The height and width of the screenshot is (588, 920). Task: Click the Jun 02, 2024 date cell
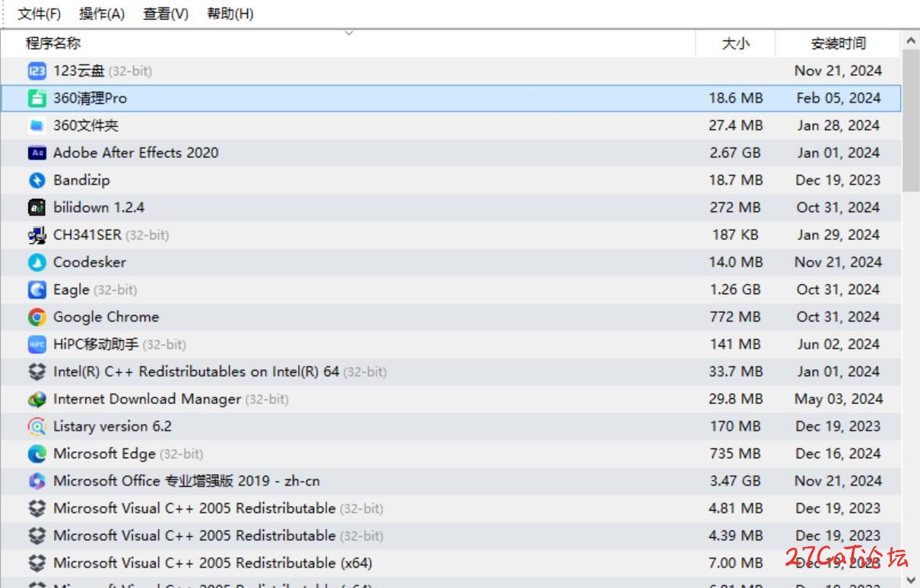point(838,344)
